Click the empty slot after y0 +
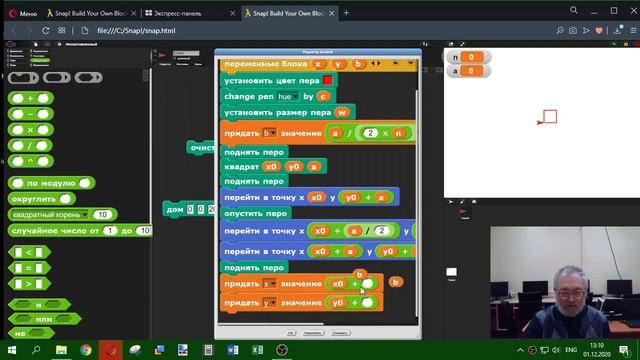This screenshot has height=360, width=640. (x=367, y=302)
